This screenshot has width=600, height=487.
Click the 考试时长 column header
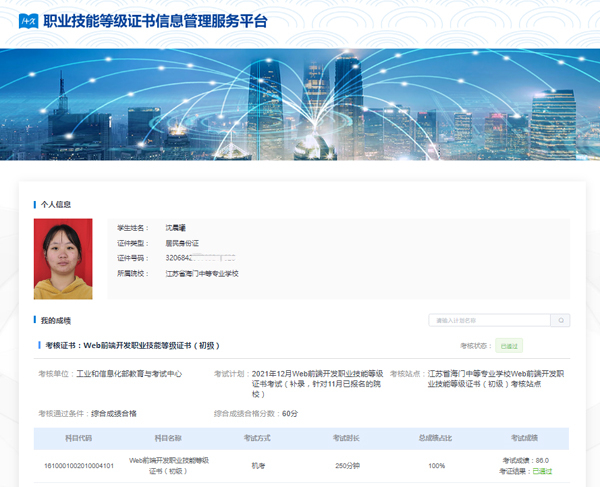(347, 438)
